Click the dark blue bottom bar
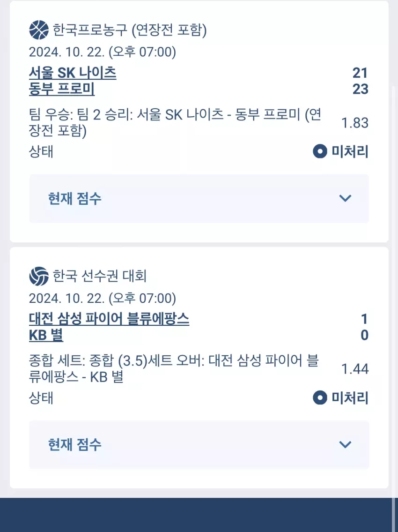 (x=199, y=515)
